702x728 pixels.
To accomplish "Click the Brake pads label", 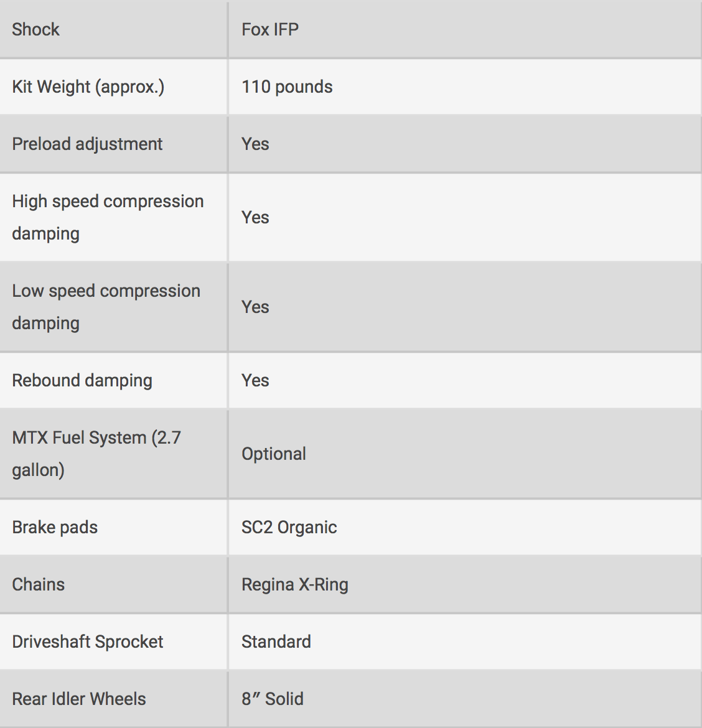I will click(55, 528).
